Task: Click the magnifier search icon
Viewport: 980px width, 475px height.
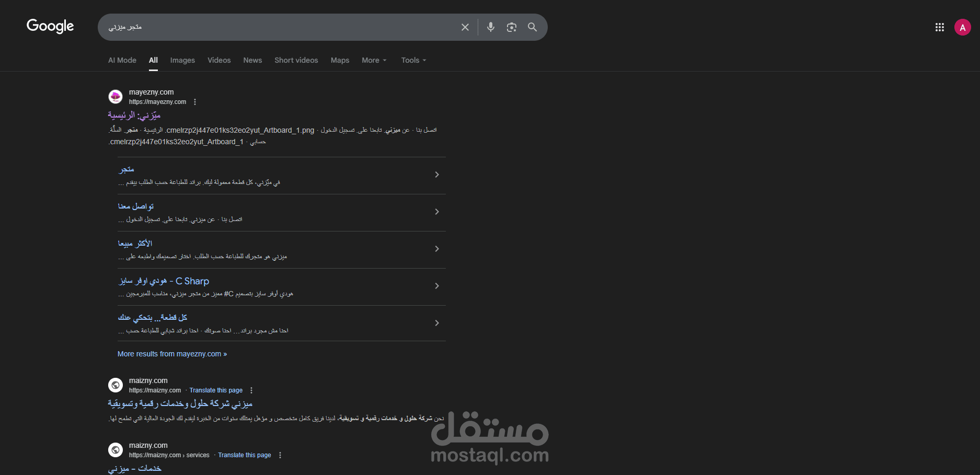Action: tap(533, 27)
